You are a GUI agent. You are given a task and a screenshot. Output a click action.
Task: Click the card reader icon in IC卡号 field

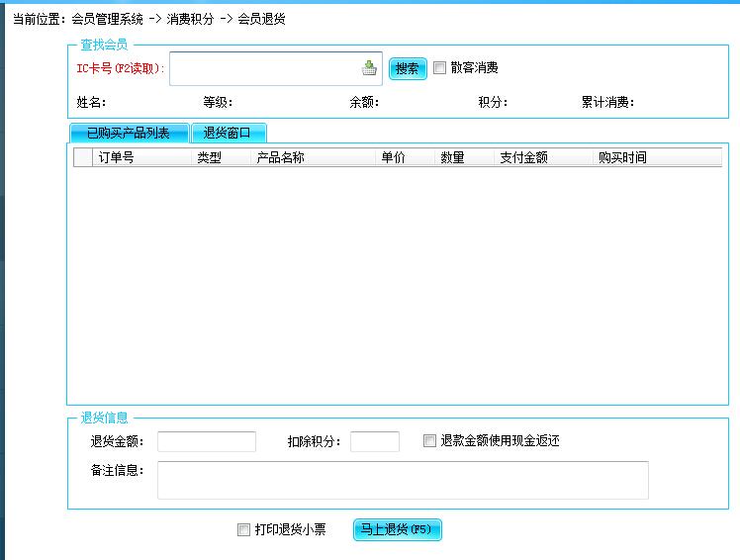[x=369, y=68]
